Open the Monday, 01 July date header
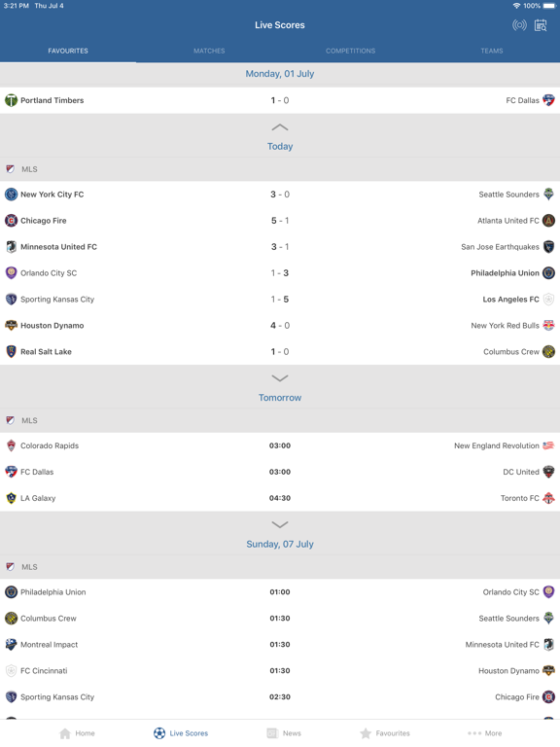Viewport: 560px width, 747px height. point(280,74)
